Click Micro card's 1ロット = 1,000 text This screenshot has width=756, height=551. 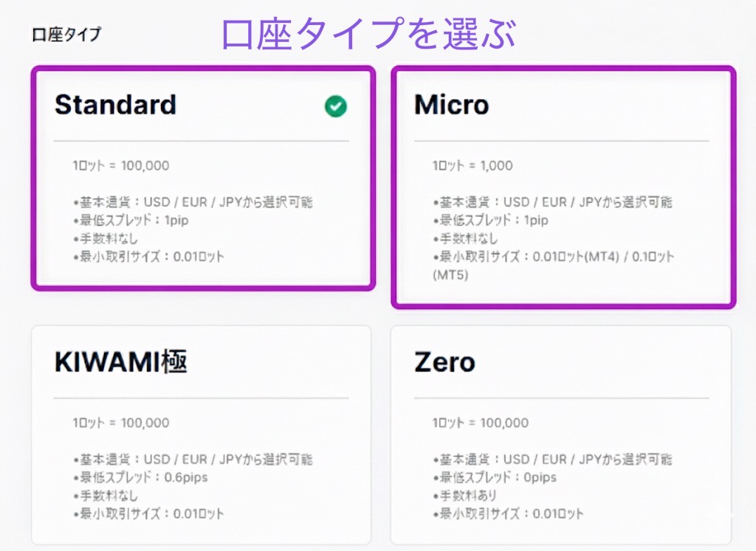tap(472, 165)
